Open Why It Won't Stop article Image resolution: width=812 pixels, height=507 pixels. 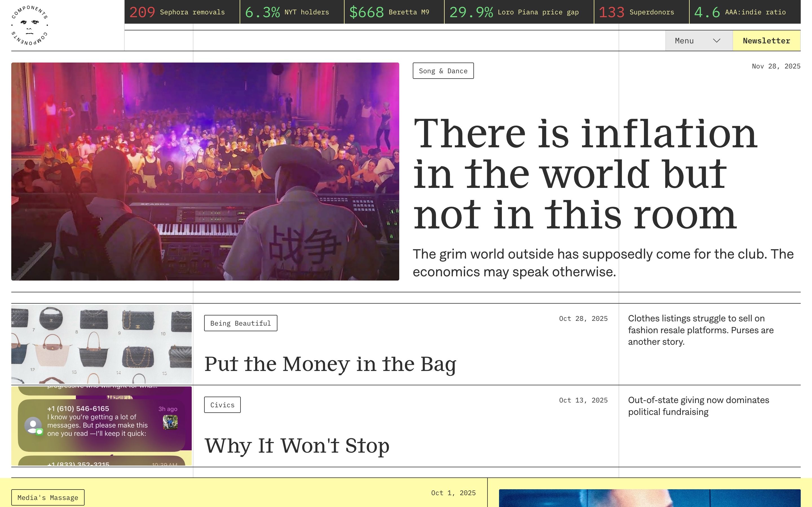click(x=297, y=446)
